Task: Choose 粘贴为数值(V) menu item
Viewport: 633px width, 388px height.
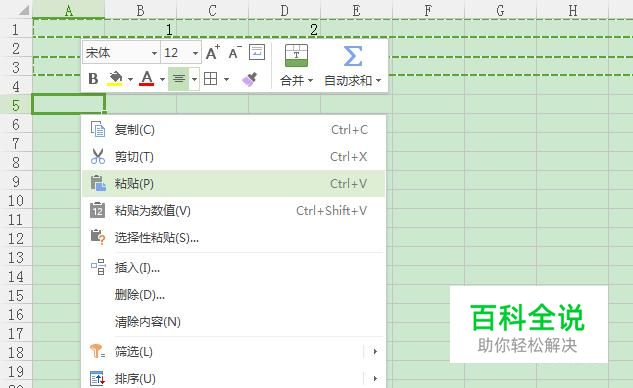Action: pyautogui.click(x=233, y=210)
